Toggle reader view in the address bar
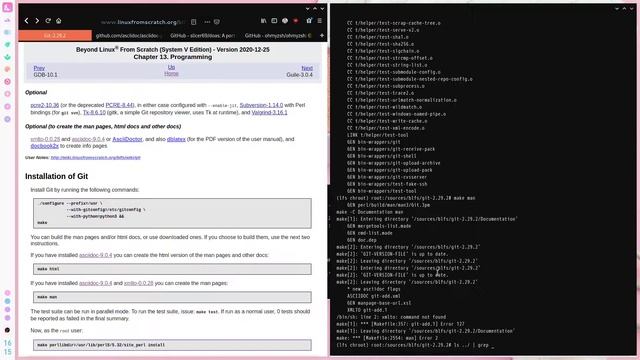Screen dimensions: 640x360 coord(194,22)
